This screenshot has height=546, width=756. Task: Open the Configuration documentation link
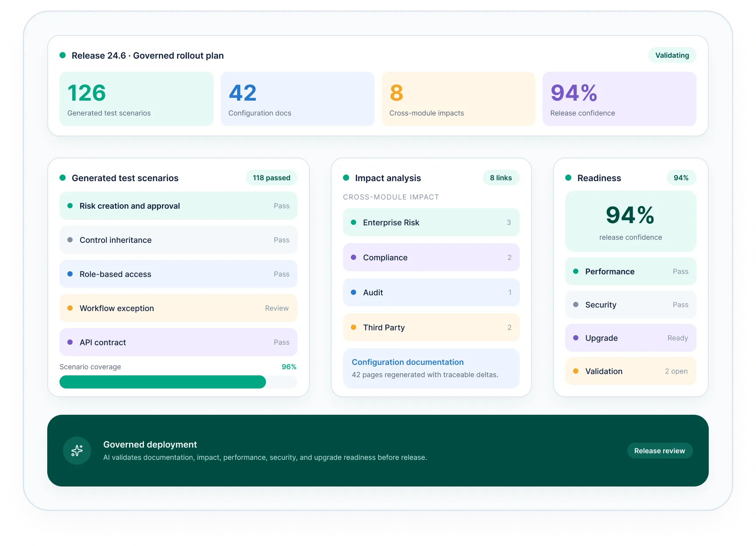pyautogui.click(x=408, y=362)
